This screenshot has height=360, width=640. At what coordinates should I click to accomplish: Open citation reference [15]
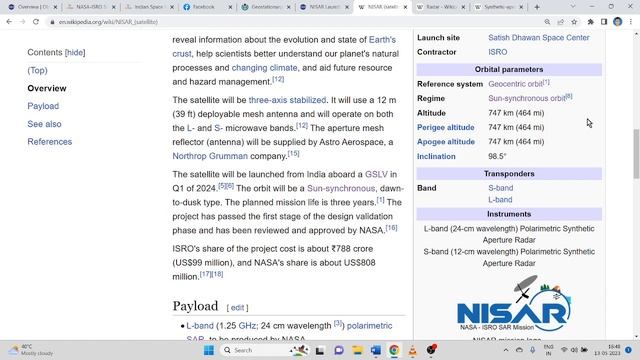click(x=293, y=153)
